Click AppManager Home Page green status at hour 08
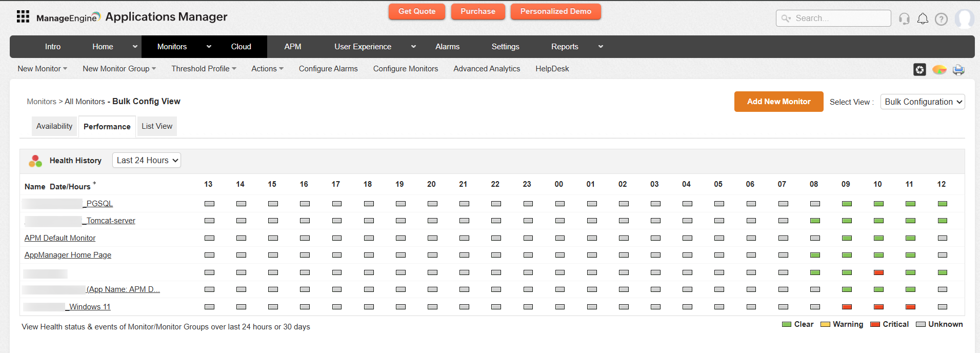980x353 pixels. (815, 255)
